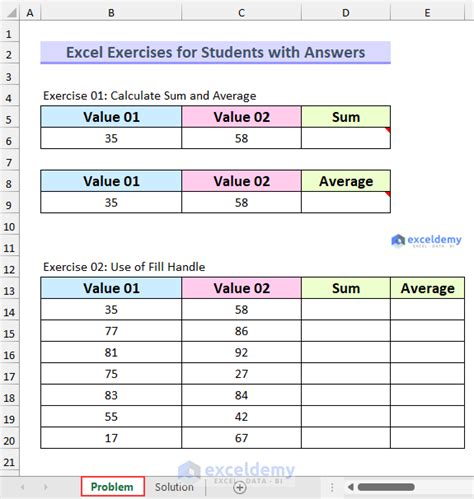Screen dimensions: 474x499
Task: Select cell with 58 in row 9
Action: point(241,202)
